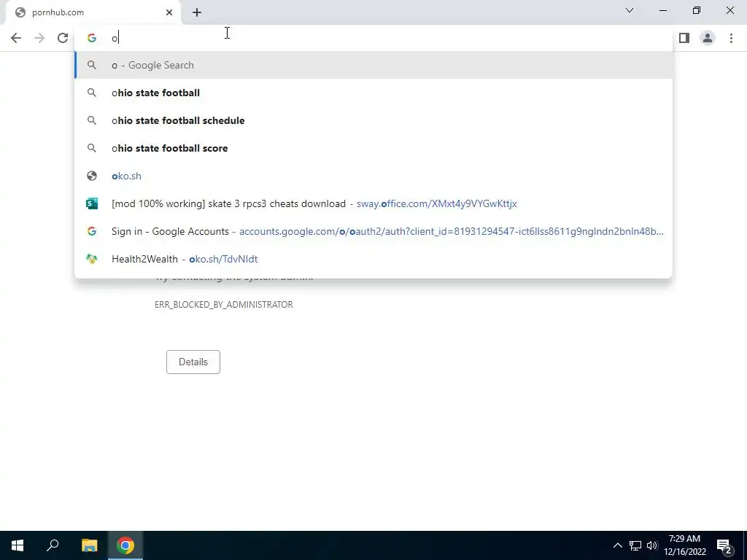747x560 pixels.
Task: Click Google icon beside Sign in suggestion
Action: click(x=92, y=231)
